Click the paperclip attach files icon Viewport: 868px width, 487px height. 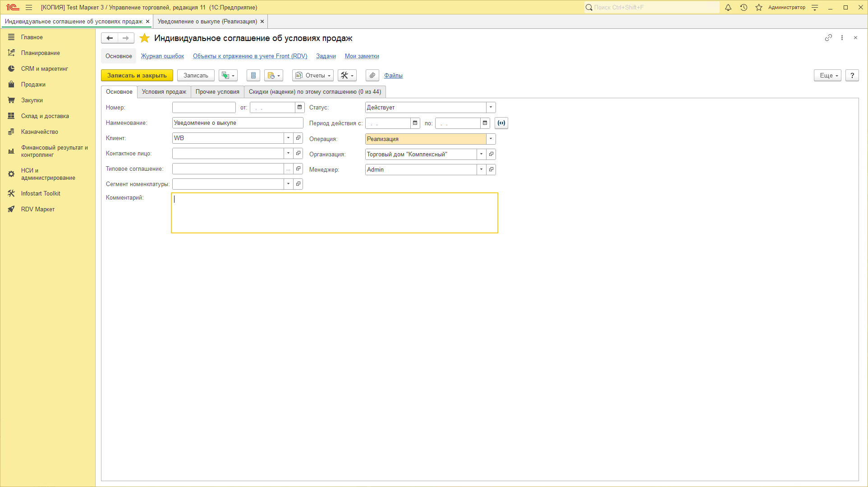click(372, 76)
